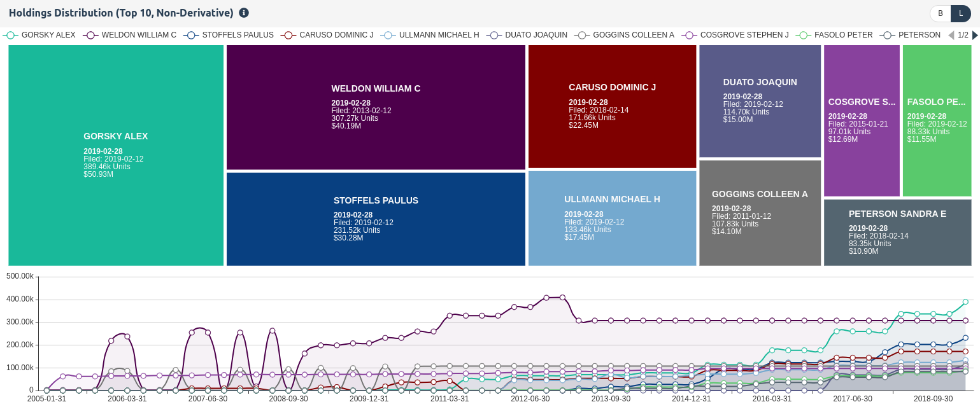
Task: Hide STOFFELS PAULUS series in legend
Action: coord(191,35)
